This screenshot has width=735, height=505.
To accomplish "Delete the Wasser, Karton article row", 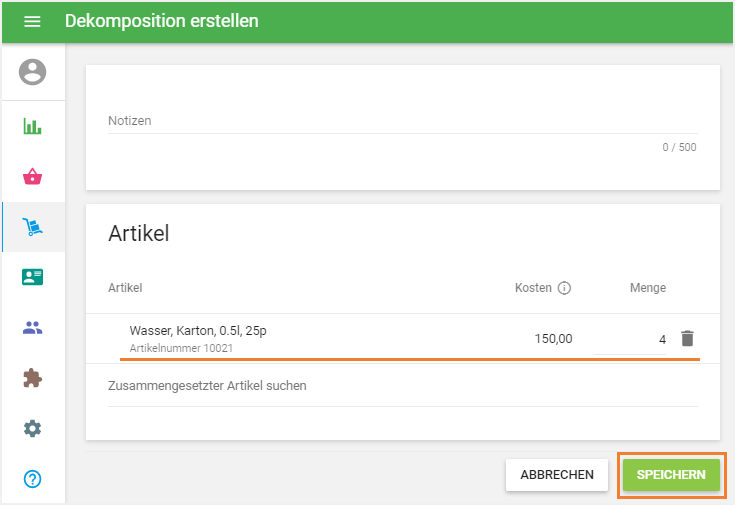I will 687,339.
